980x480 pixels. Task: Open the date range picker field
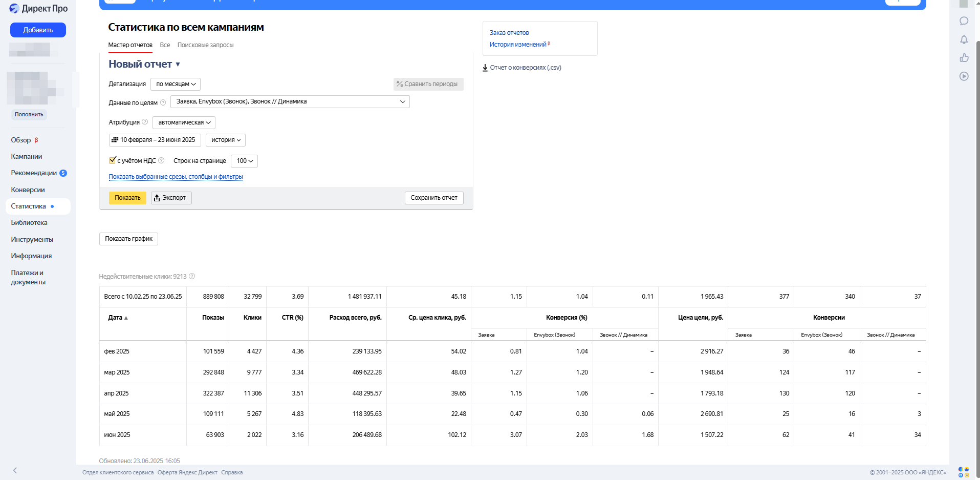[155, 140]
